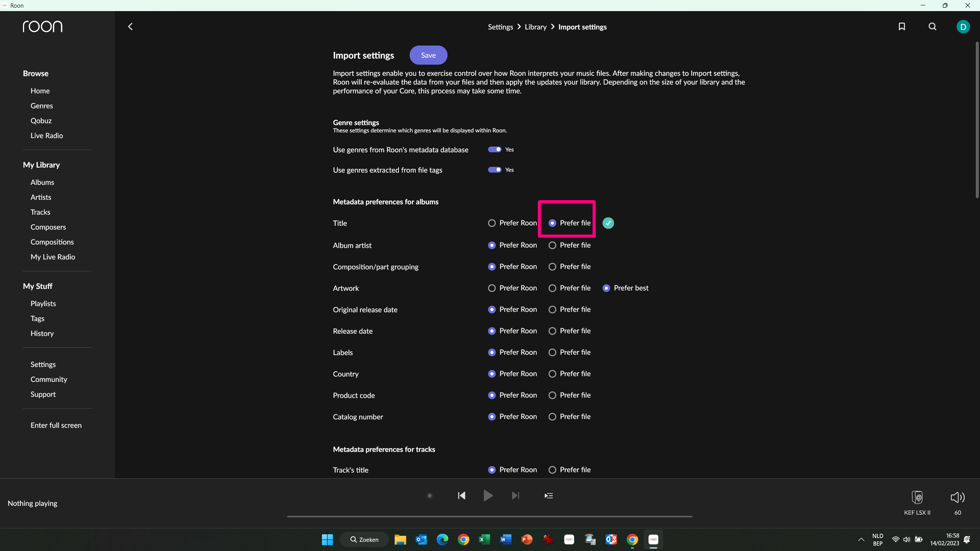The width and height of the screenshot is (980, 551).
Task: Go to Playlists in sidebar
Action: click(x=43, y=303)
